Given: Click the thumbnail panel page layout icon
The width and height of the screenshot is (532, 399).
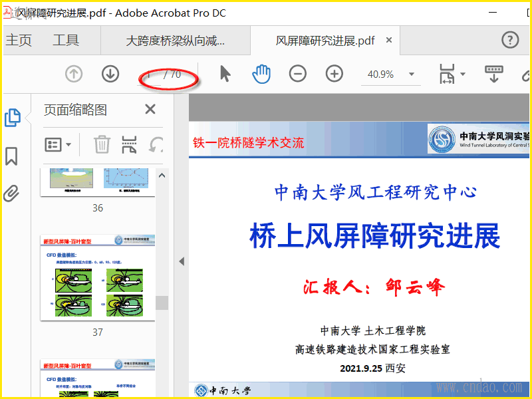Looking at the screenshot, I should click(x=129, y=144).
